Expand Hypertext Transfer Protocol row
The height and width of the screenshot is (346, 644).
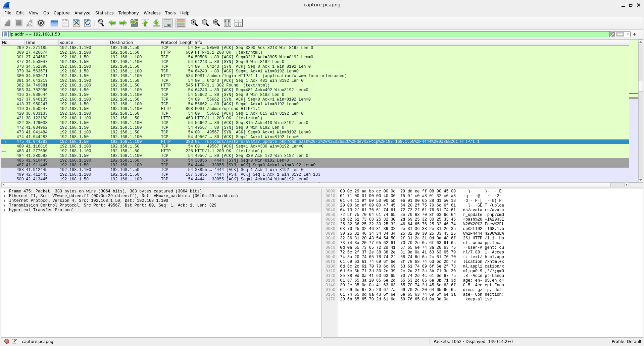[5, 210]
